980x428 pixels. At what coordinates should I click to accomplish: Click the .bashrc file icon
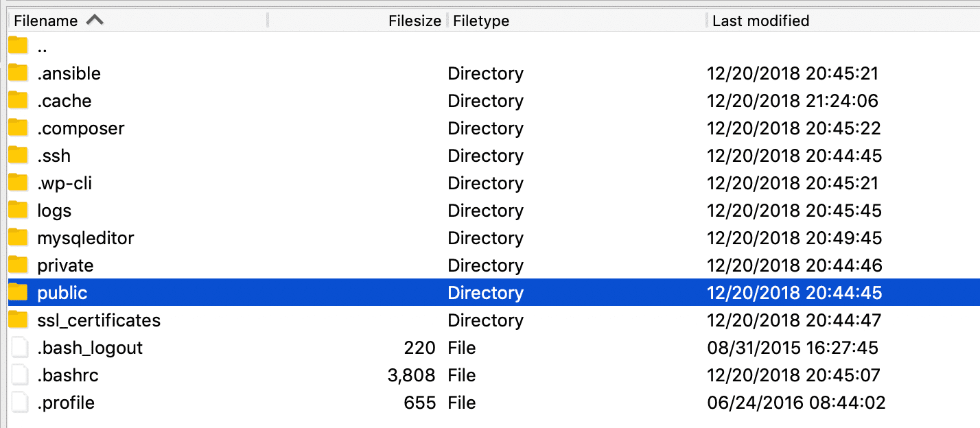point(19,374)
